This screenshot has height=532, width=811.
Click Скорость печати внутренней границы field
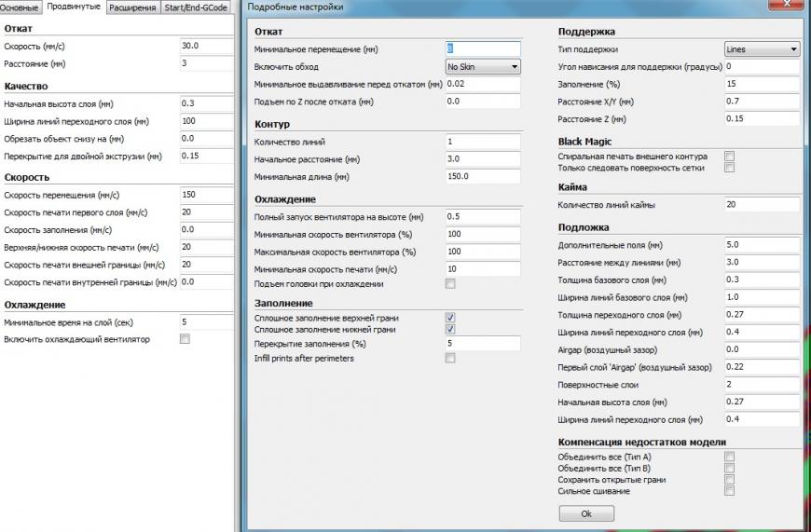[207, 282]
